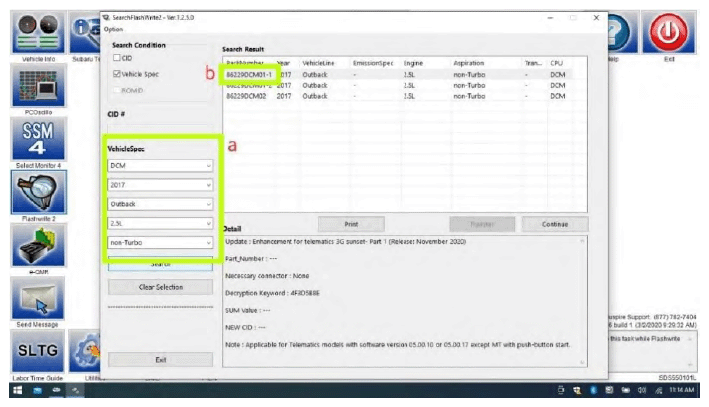Open the Subaru info icon beside Vehicle Info
This screenshot has height=407, width=709.
click(85, 33)
